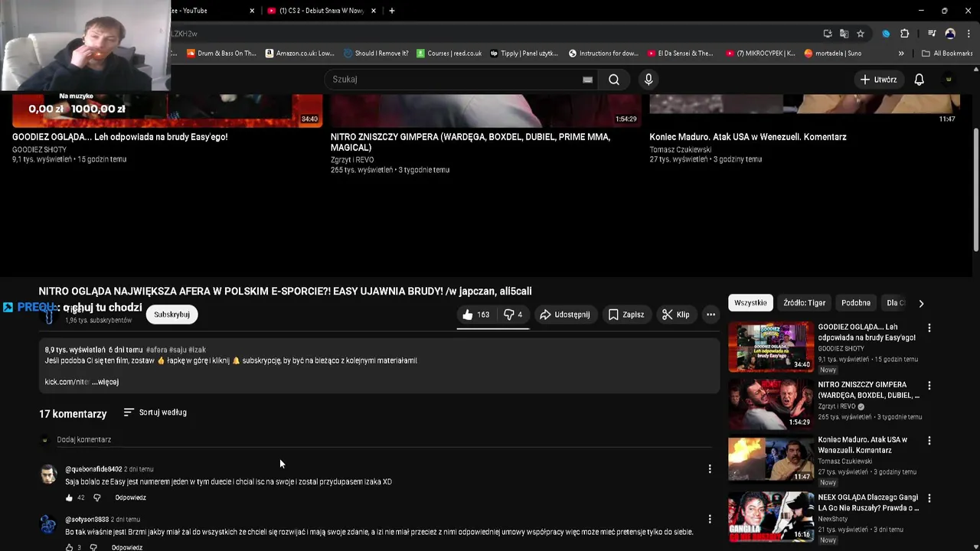Like the video with thumbs-up 163
Screen dimensions: 980x551
[x=475, y=315]
